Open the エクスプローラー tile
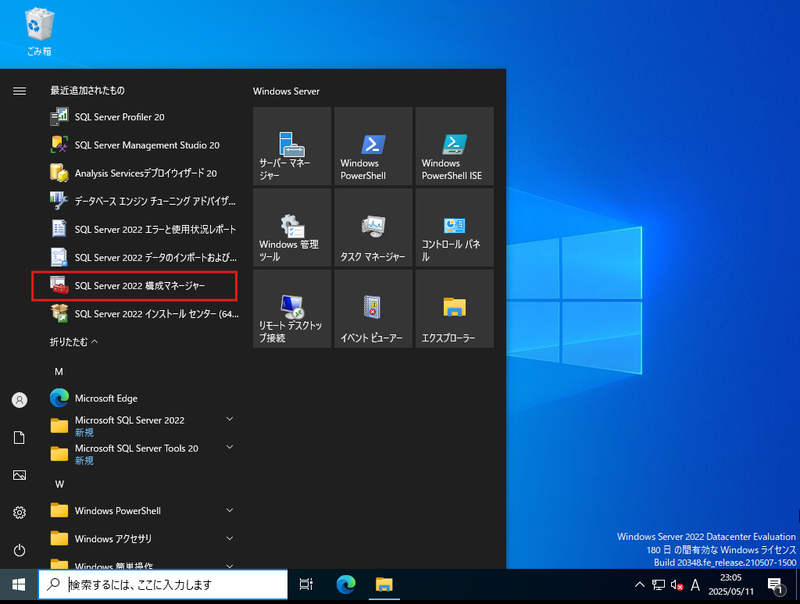The image size is (800, 604). coord(455,309)
